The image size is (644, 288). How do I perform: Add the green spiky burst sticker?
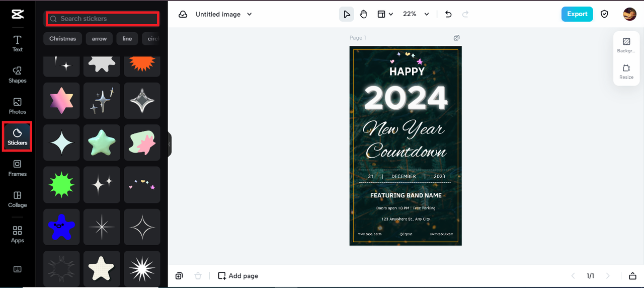tap(61, 185)
